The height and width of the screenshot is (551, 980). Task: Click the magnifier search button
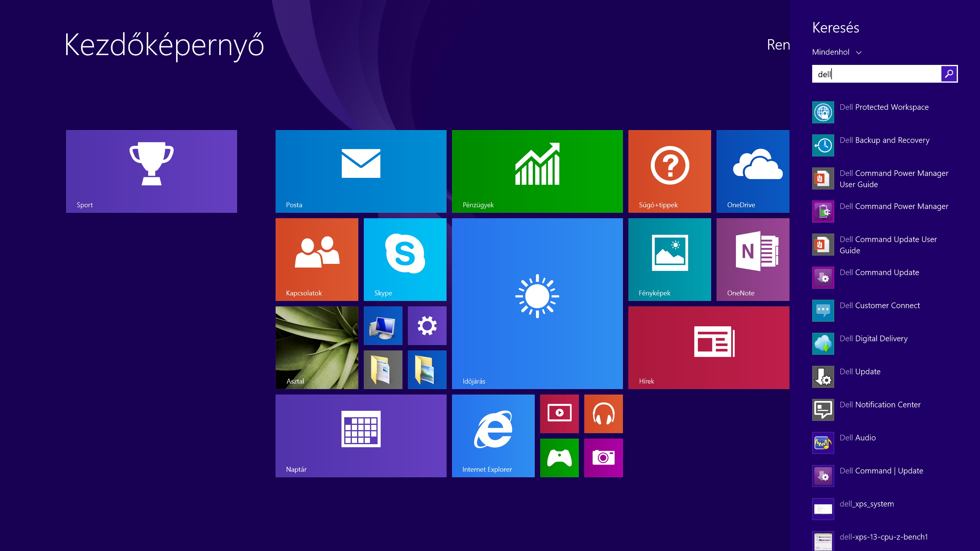click(949, 74)
